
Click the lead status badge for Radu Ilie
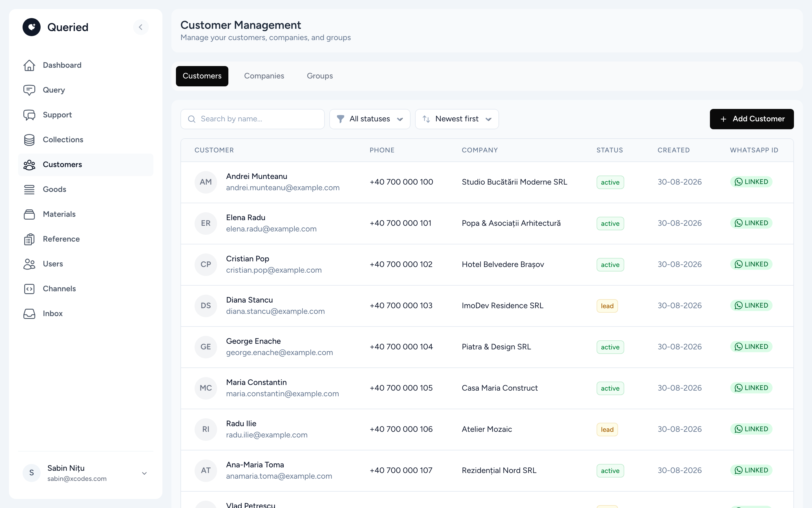point(607,429)
